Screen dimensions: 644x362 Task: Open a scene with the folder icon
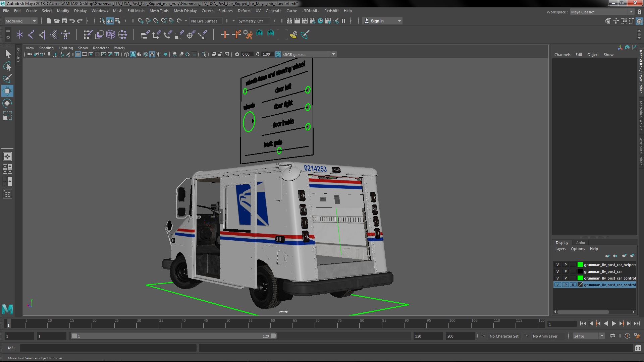click(x=56, y=21)
